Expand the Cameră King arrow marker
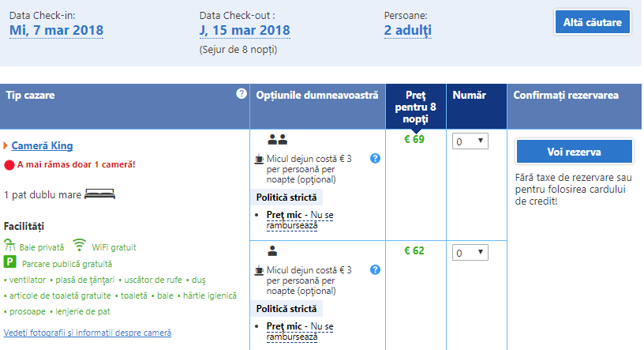The width and height of the screenshot is (644, 350). 6,146
